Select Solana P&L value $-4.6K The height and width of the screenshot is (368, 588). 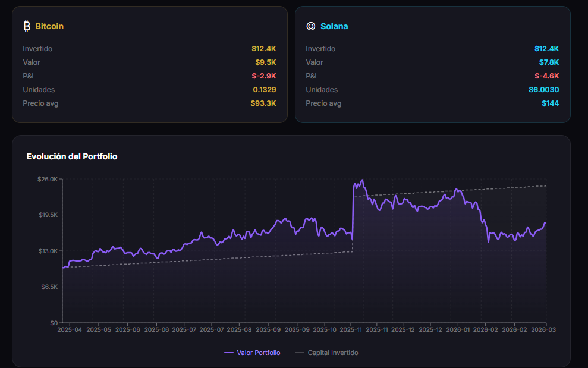point(547,76)
